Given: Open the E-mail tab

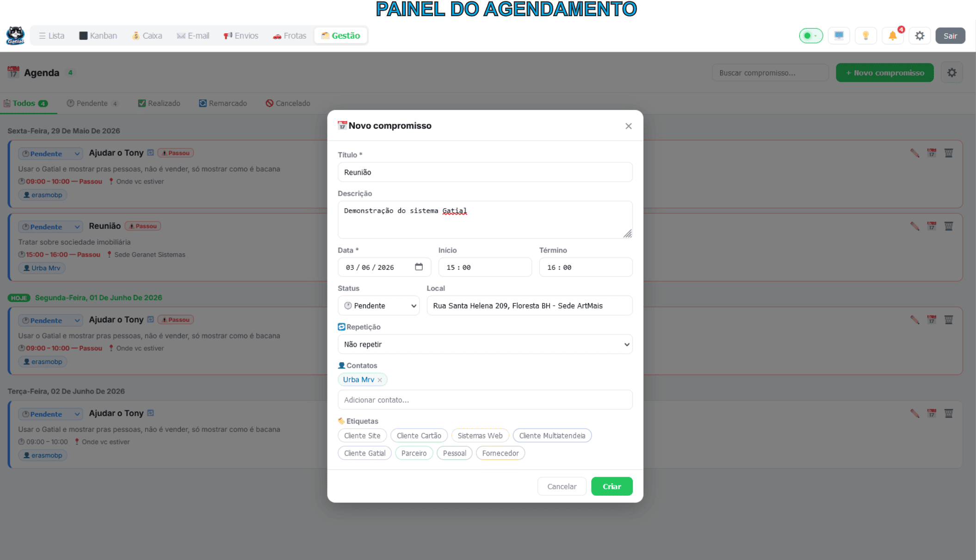Looking at the screenshot, I should coord(193,36).
